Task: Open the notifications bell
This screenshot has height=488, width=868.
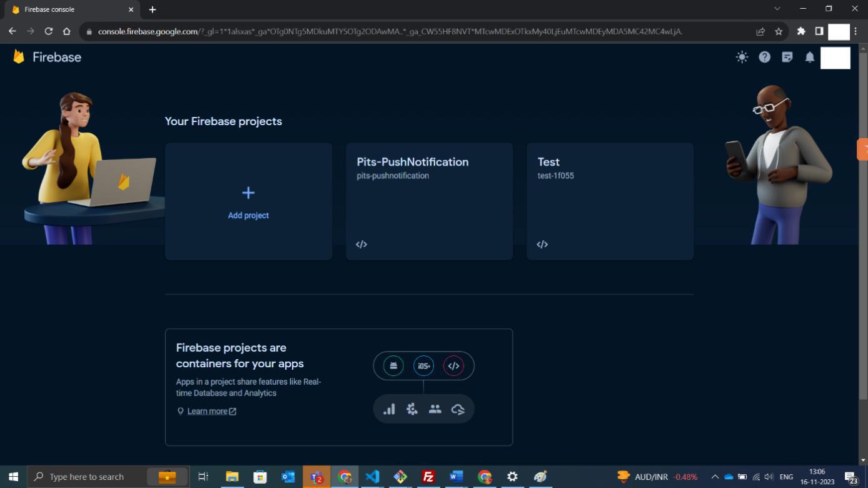Action: [x=810, y=57]
